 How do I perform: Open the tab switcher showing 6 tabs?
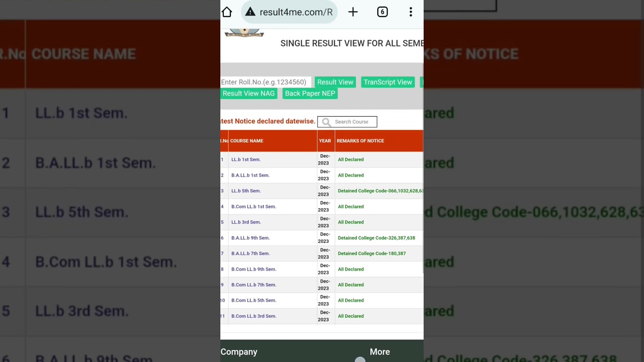382,12
